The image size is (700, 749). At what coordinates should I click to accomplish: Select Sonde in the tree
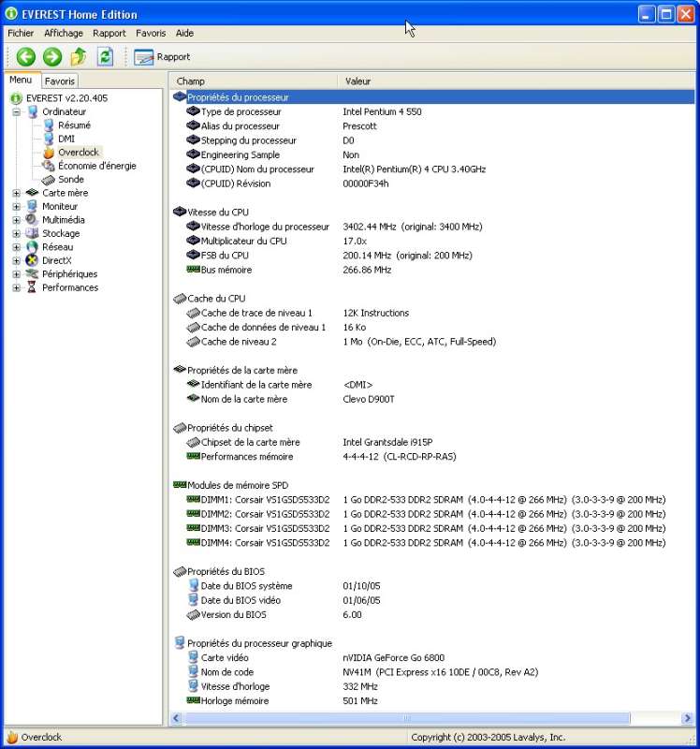[x=71, y=179]
